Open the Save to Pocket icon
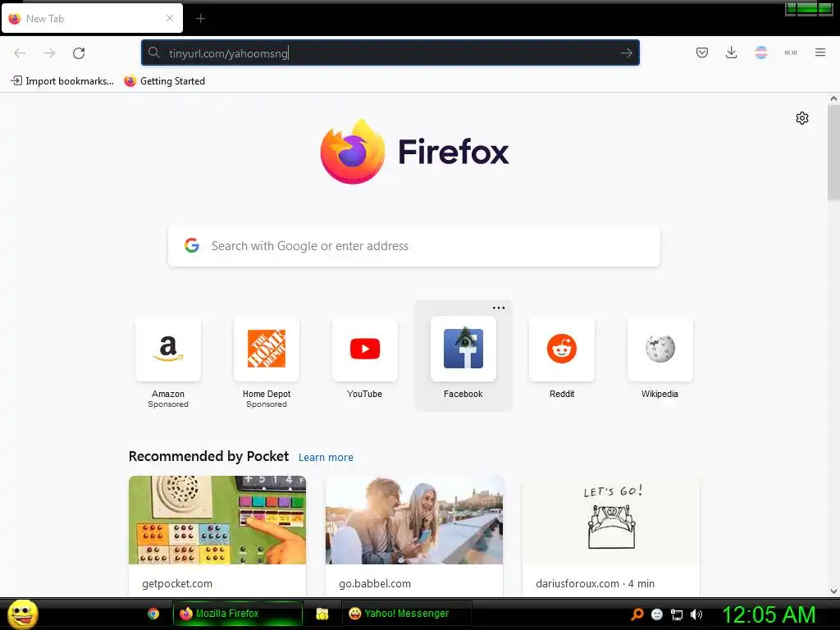The width and height of the screenshot is (840, 630). click(702, 52)
